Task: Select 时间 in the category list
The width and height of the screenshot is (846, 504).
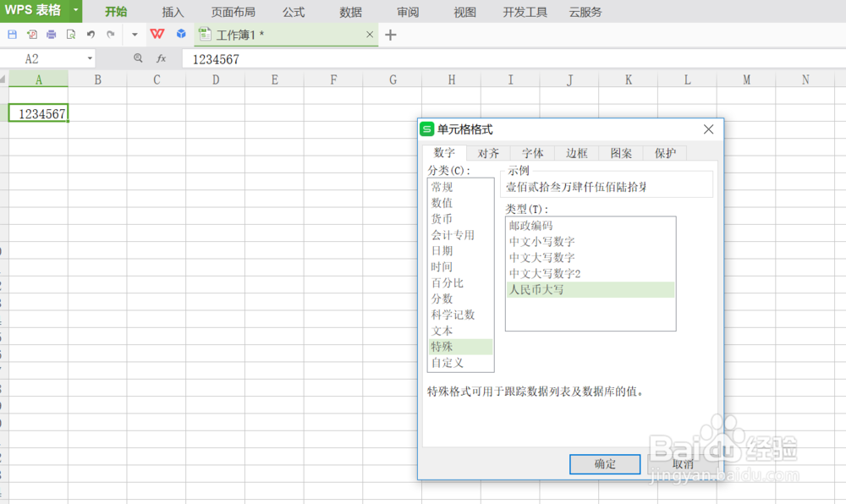Action: coord(461,267)
